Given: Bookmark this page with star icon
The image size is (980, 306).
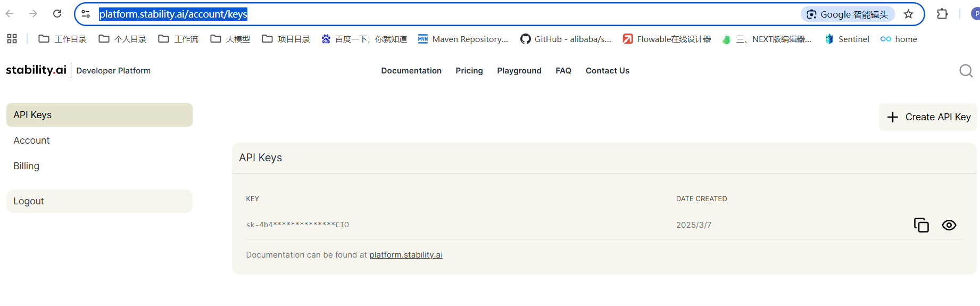Looking at the screenshot, I should pos(908,14).
